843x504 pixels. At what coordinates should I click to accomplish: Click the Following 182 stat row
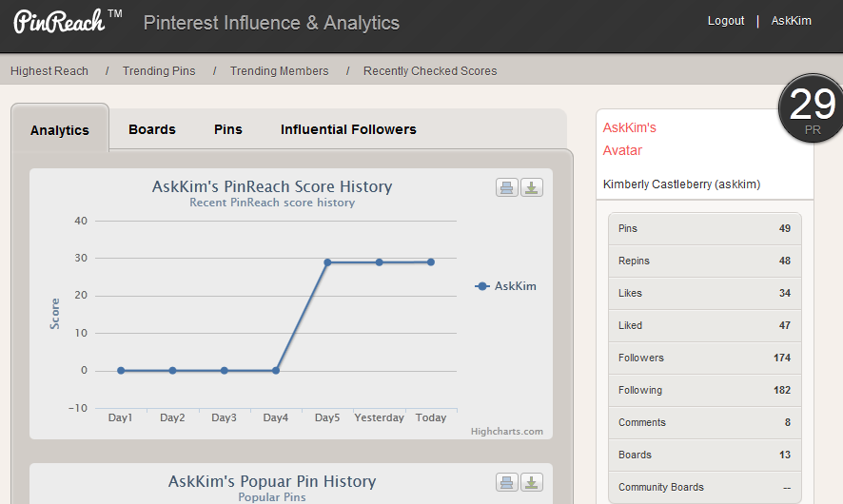point(705,390)
